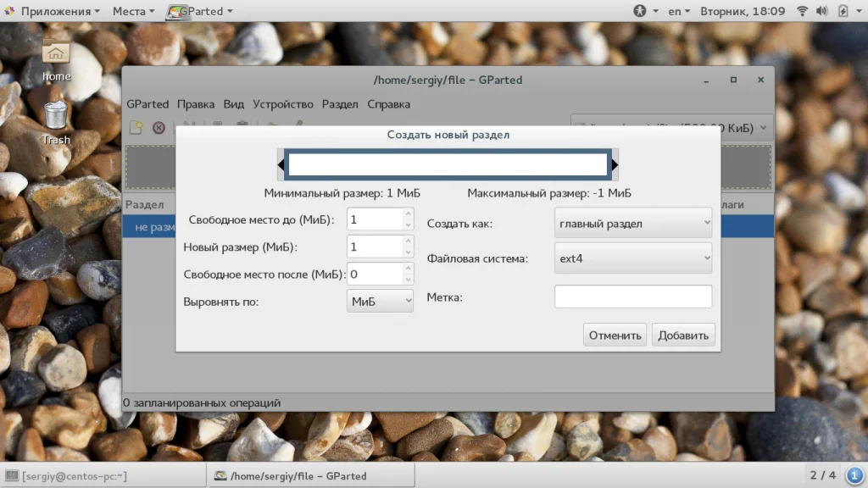868x488 pixels.
Task: Click left resize handle arrow of partition bar
Action: [281, 164]
